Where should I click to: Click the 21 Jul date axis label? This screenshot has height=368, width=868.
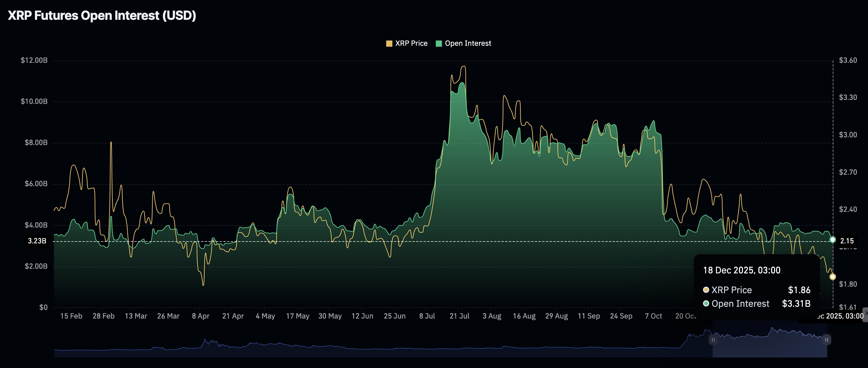click(459, 316)
